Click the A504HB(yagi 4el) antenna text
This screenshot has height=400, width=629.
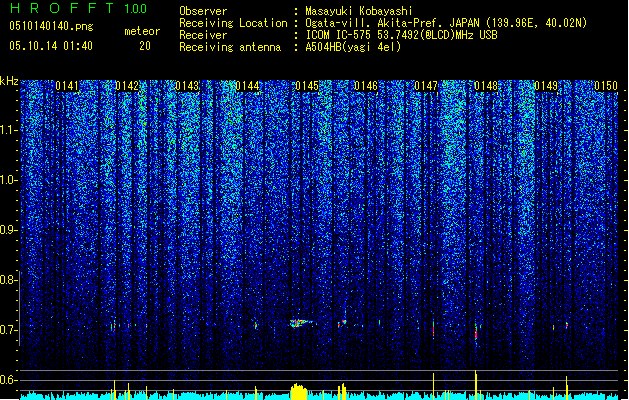(x=353, y=47)
